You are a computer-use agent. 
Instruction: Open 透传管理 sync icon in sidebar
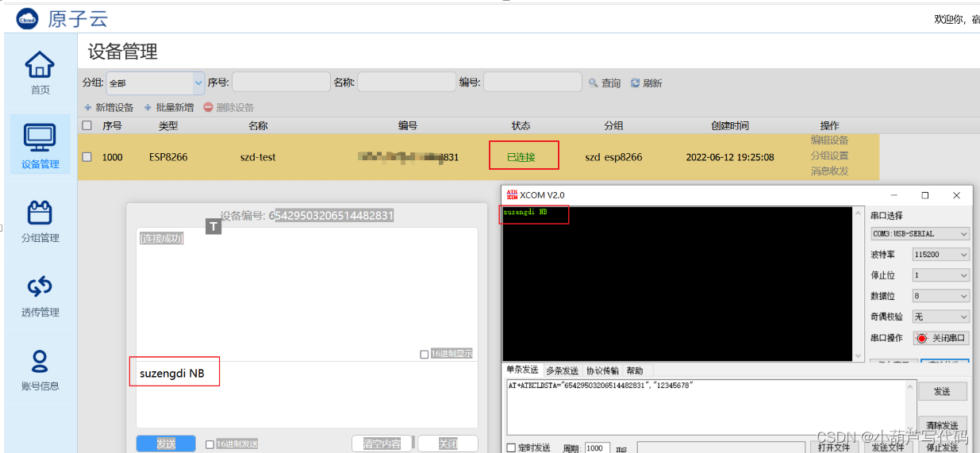pos(40,286)
